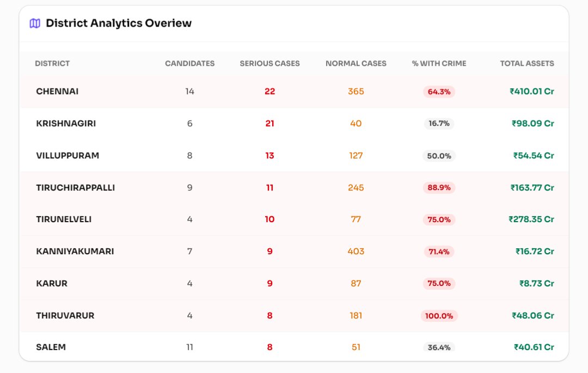588x373 pixels.
Task: Select the Tiruchirappalli row
Action: click(x=75, y=188)
